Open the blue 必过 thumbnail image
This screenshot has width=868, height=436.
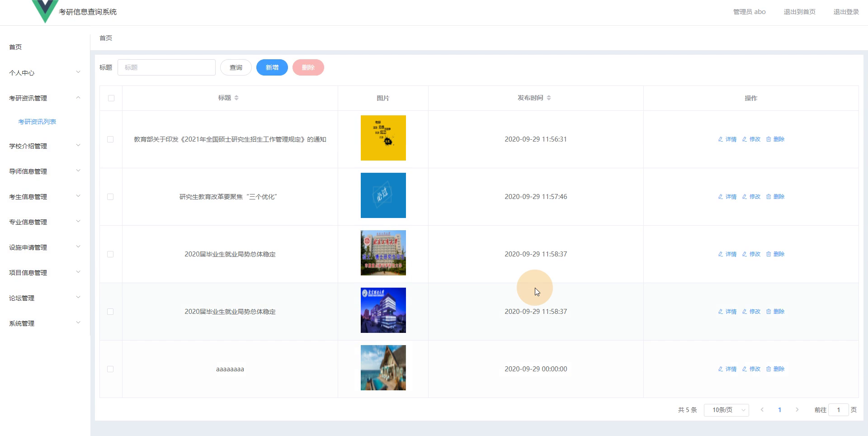(383, 195)
